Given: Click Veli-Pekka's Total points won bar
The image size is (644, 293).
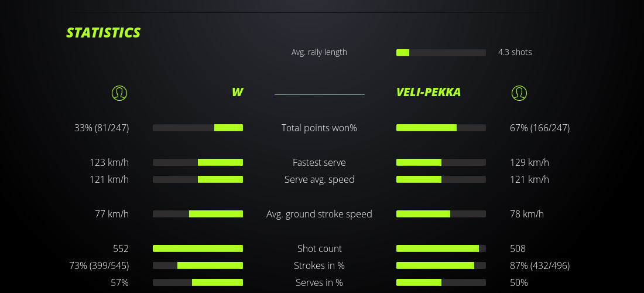Looking at the screenshot, I should tap(441, 128).
